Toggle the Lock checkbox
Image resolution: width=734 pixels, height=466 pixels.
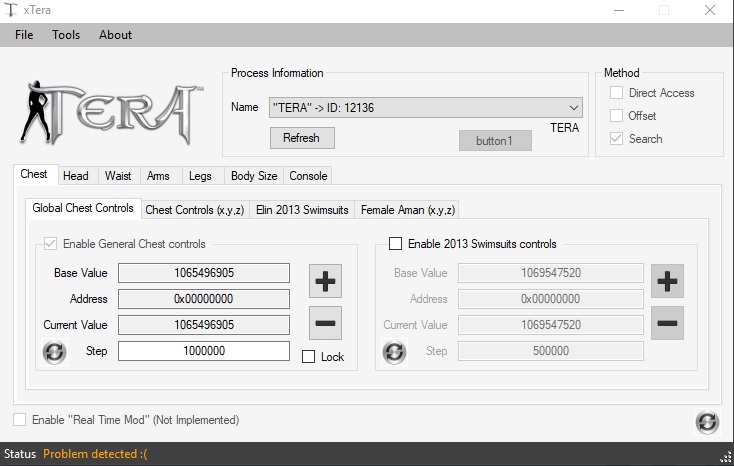308,357
